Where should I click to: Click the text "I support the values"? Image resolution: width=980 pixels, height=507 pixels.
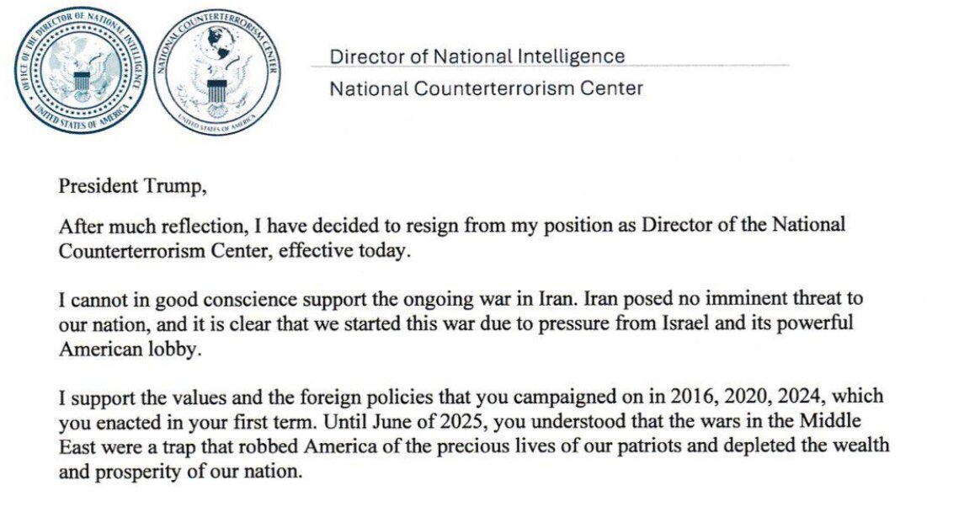(136, 395)
